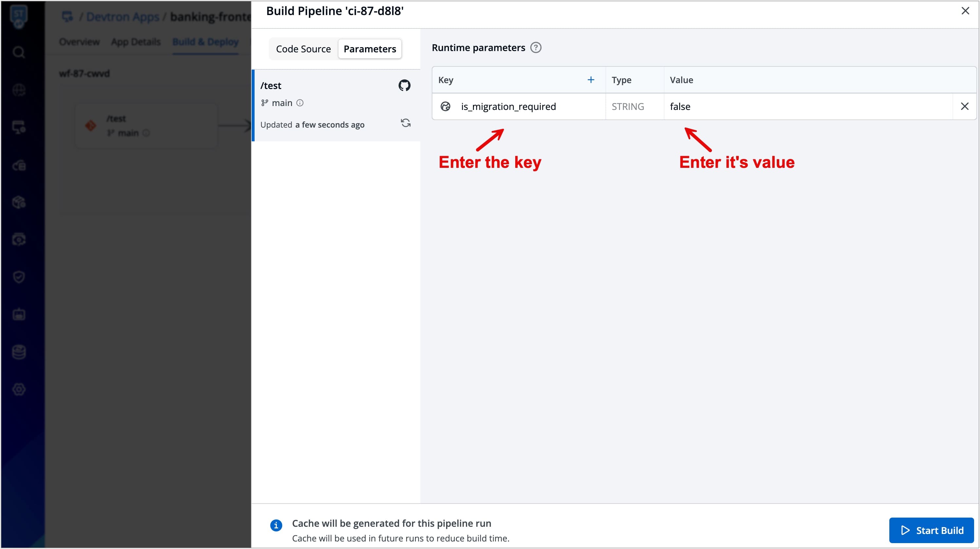Open the Runtime parameters help icon

click(535, 48)
